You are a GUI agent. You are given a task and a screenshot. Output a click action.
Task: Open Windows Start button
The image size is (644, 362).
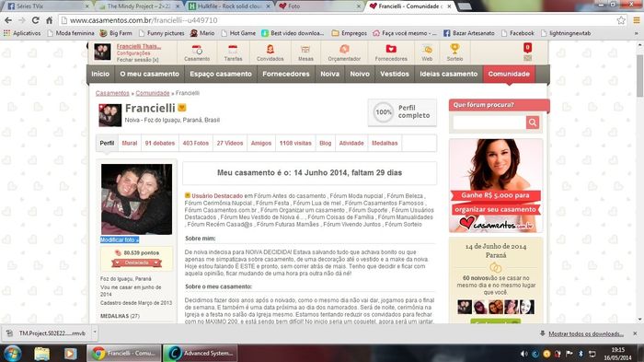click(x=12, y=353)
